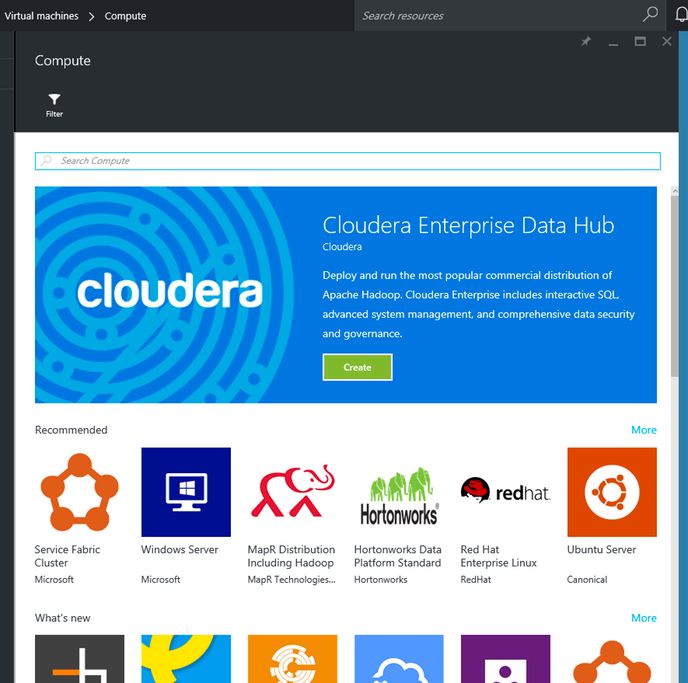The width and height of the screenshot is (688, 683).
Task: Select the Red Hat logo icon
Action: tap(505, 492)
